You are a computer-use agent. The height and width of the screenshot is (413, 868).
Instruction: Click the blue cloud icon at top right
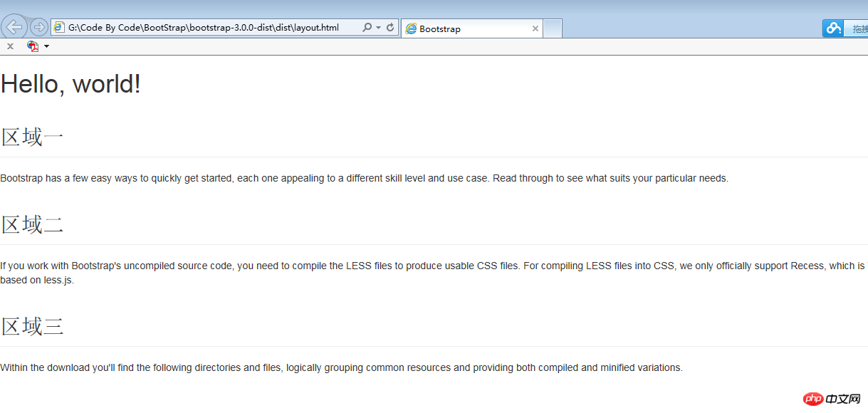point(833,28)
